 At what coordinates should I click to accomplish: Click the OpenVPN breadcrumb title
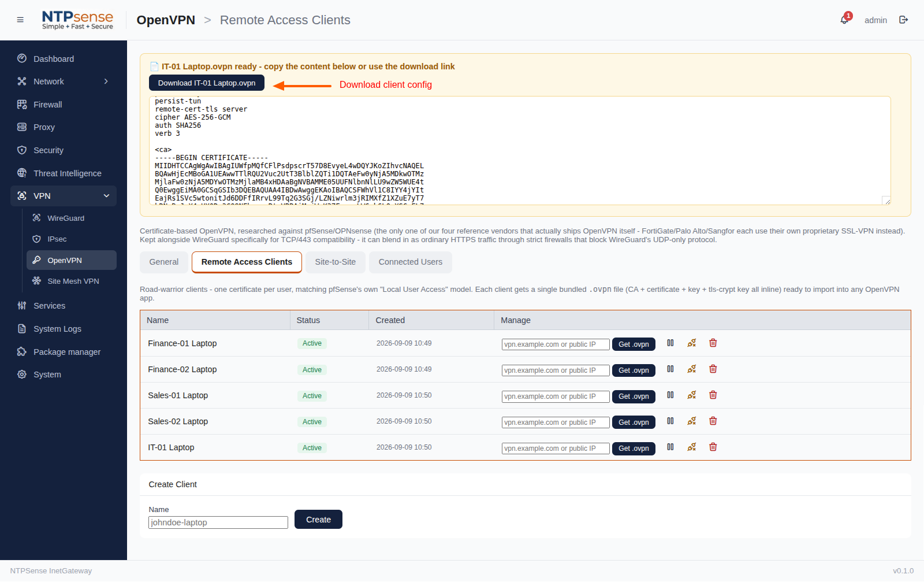pos(166,20)
